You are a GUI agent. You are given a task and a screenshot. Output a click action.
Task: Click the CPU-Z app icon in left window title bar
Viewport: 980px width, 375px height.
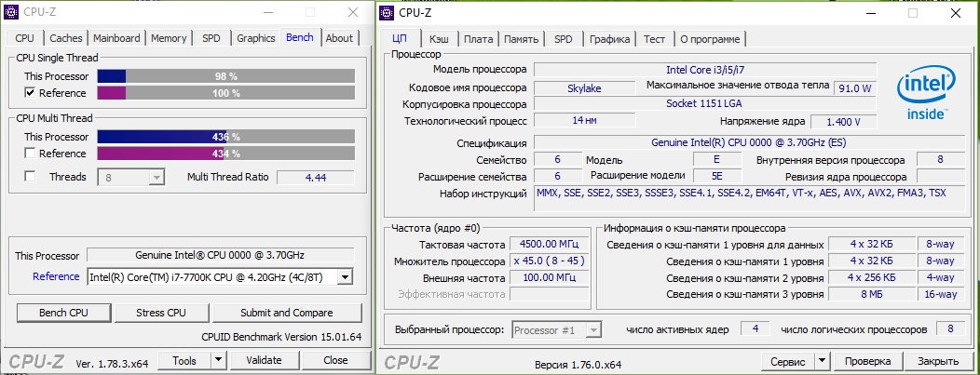[11, 12]
